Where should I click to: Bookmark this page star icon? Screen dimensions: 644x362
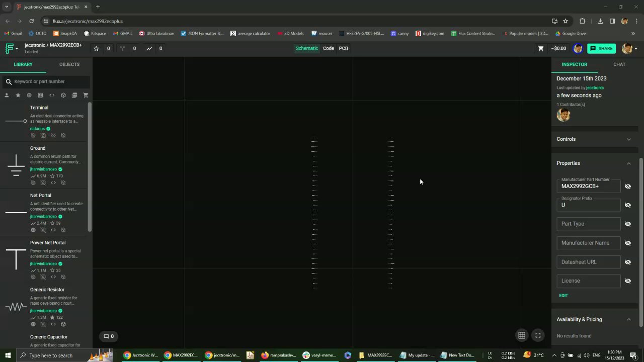tap(566, 21)
